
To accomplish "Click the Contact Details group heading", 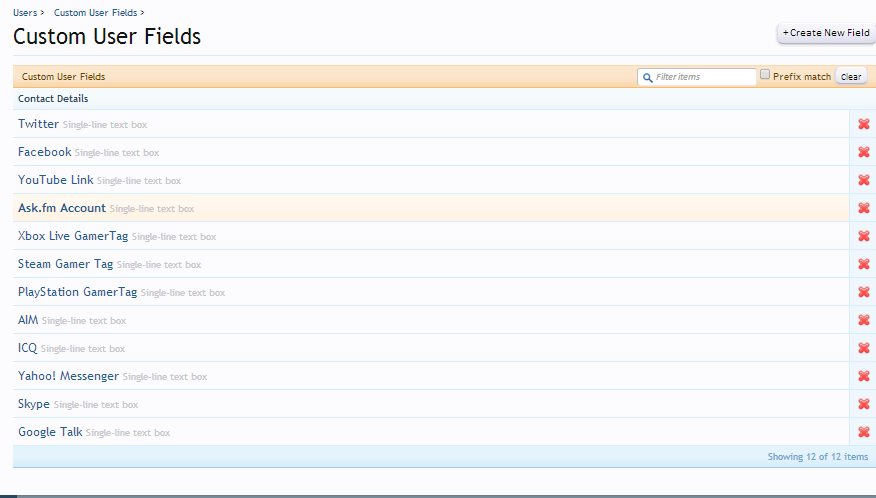I will 53,98.
